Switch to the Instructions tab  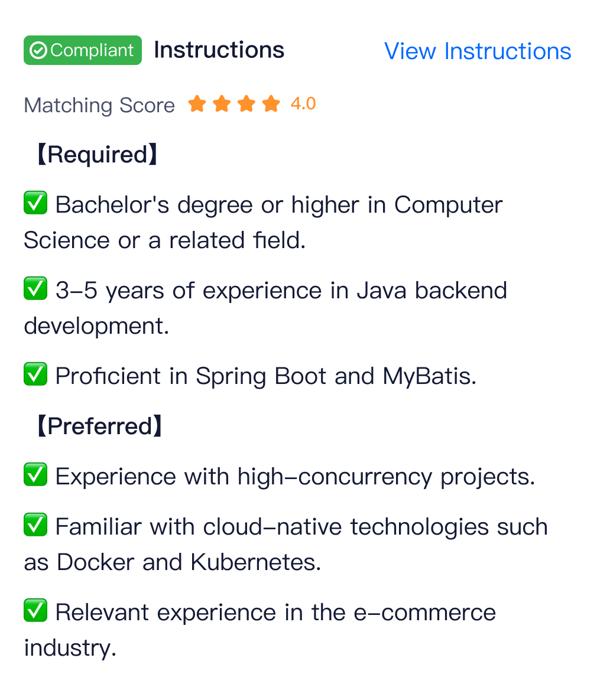(x=219, y=50)
